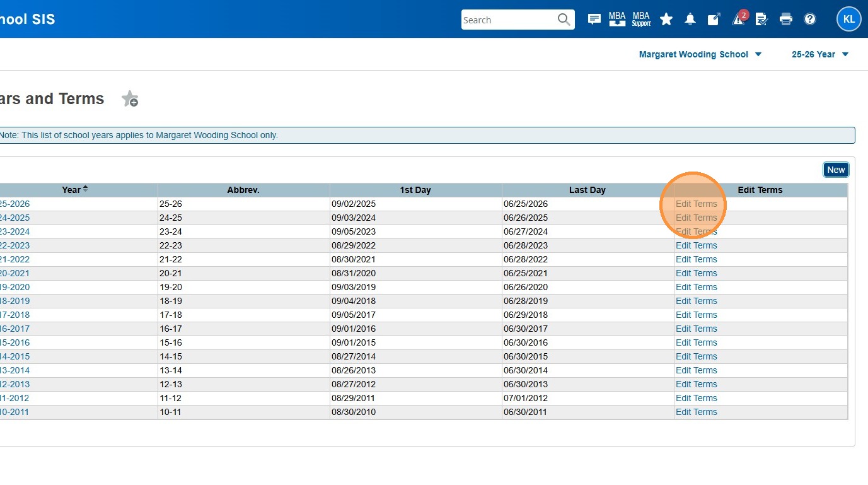868x485 pixels.
Task: Expand the 25-26 Year selector
Action: click(x=819, y=54)
